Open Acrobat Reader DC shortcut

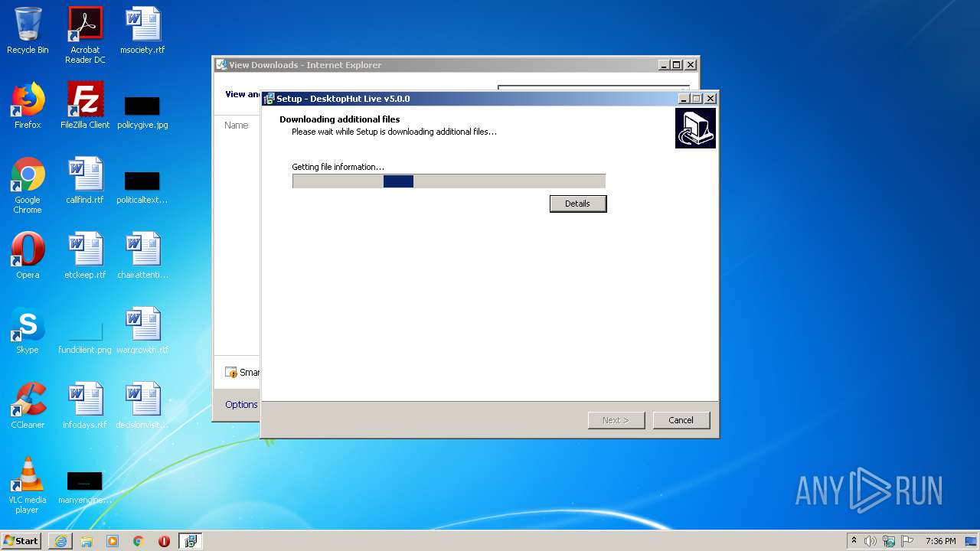point(85,35)
